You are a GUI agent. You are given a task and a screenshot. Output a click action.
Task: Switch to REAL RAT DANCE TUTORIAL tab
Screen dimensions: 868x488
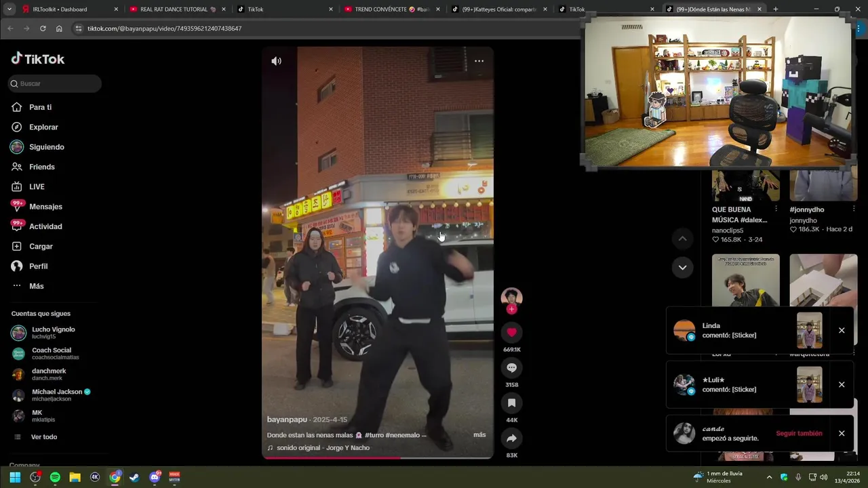tap(178, 9)
